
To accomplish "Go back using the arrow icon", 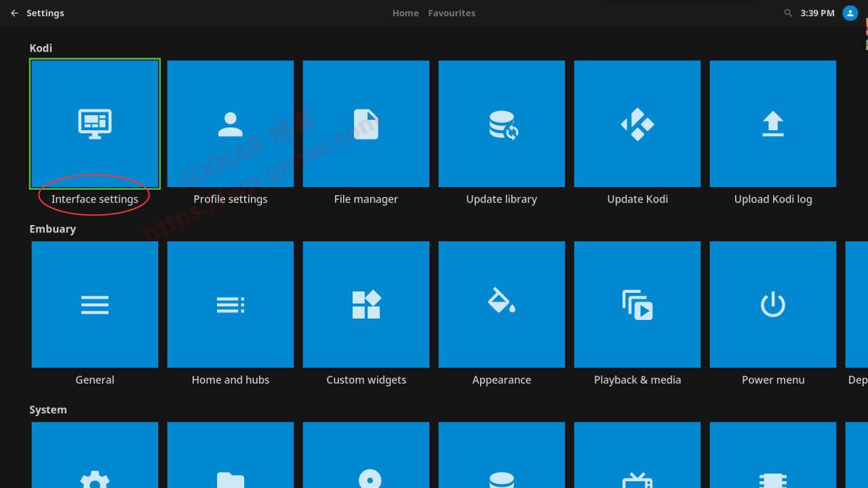I will [14, 13].
